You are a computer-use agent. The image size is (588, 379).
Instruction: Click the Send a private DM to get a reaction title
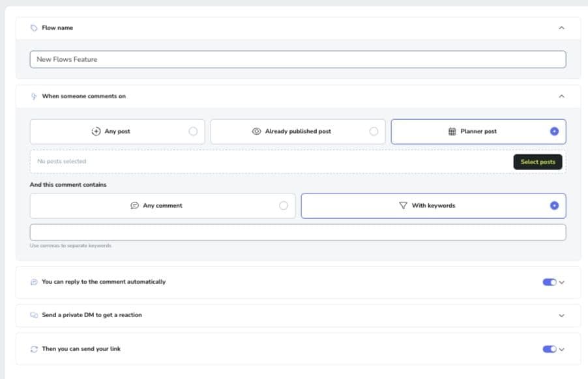92,315
